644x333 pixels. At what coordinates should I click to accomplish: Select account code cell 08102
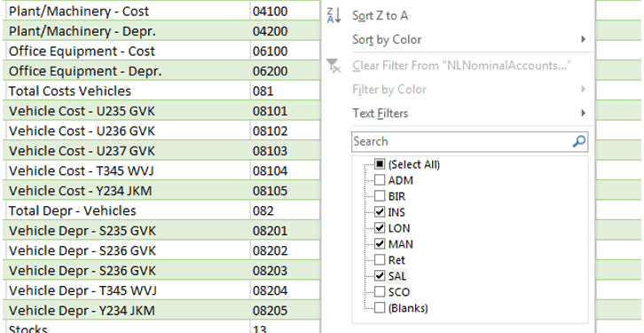tap(285, 131)
